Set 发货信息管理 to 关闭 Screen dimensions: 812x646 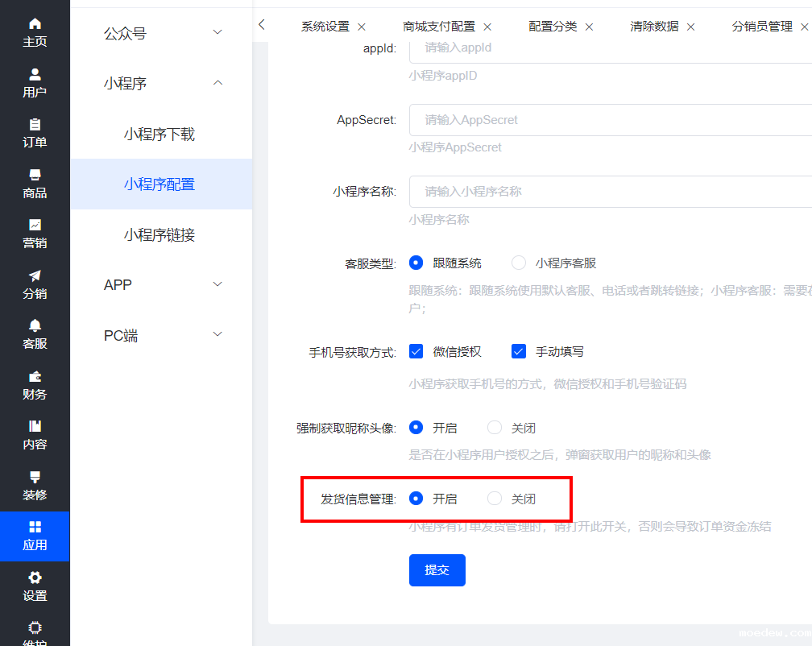click(x=495, y=499)
